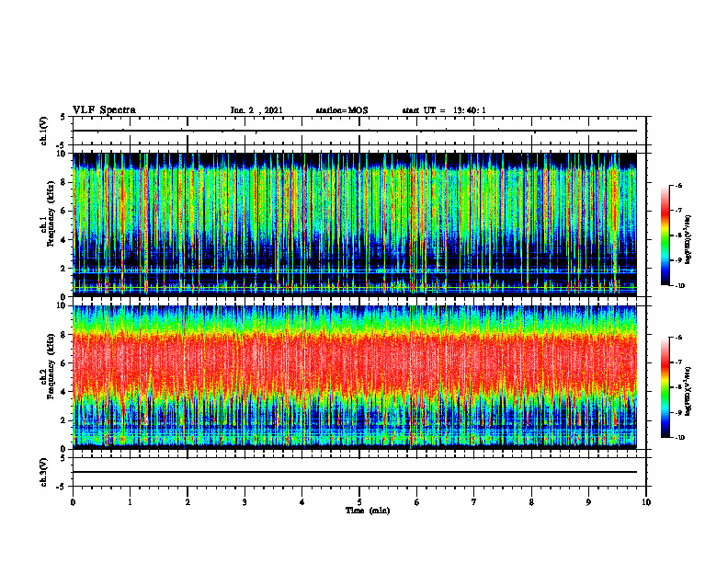
Task: Click time axis tick label 4
Action: coord(302,502)
